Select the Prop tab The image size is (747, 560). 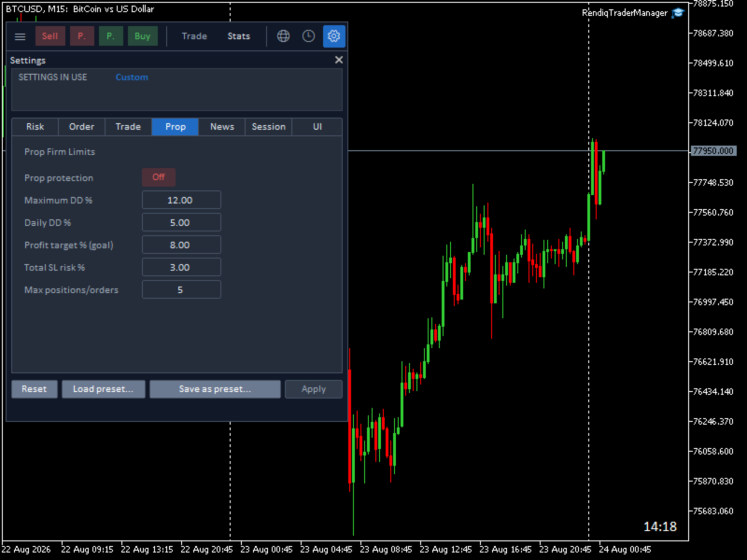point(176,127)
